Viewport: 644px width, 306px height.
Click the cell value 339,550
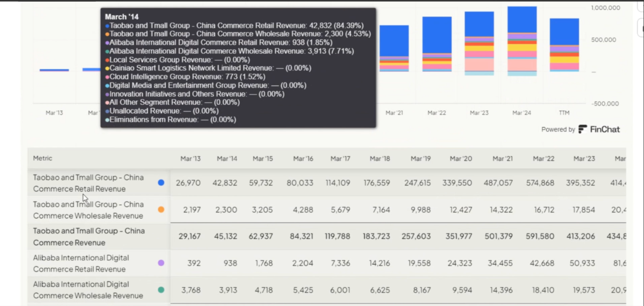[458, 183]
